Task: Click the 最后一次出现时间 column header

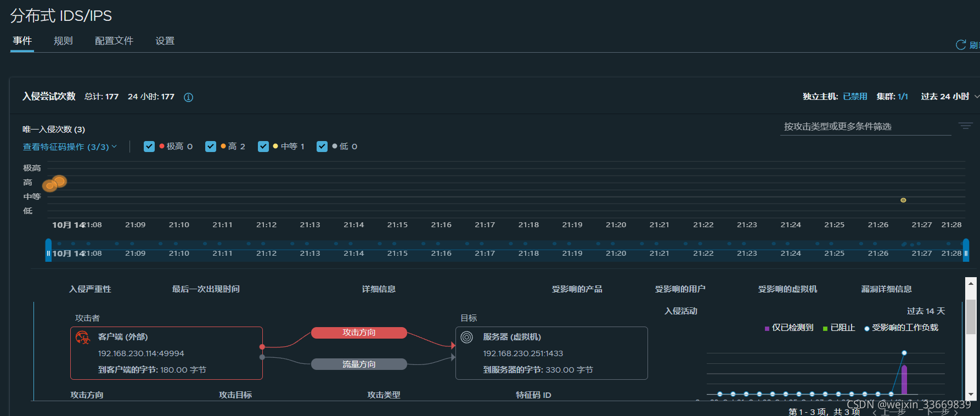Action: (x=206, y=289)
